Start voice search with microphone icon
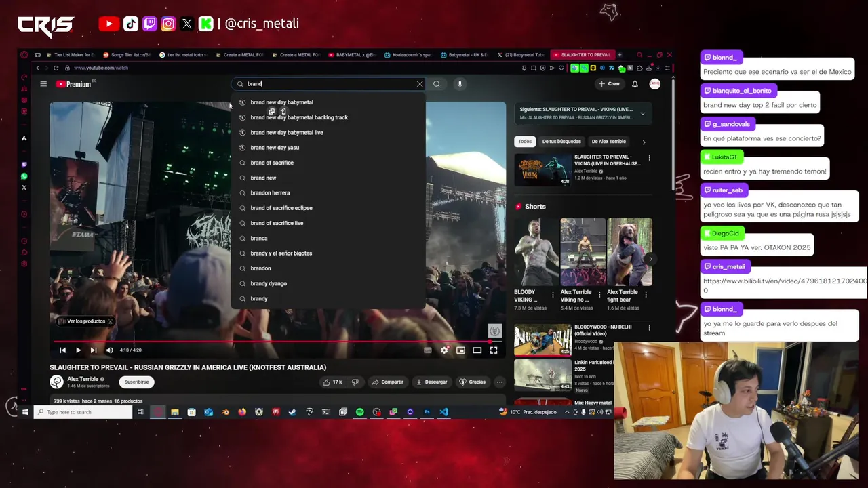 point(460,84)
